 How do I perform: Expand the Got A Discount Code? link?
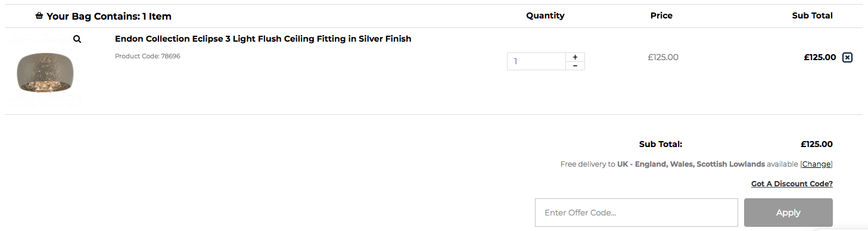[792, 184]
